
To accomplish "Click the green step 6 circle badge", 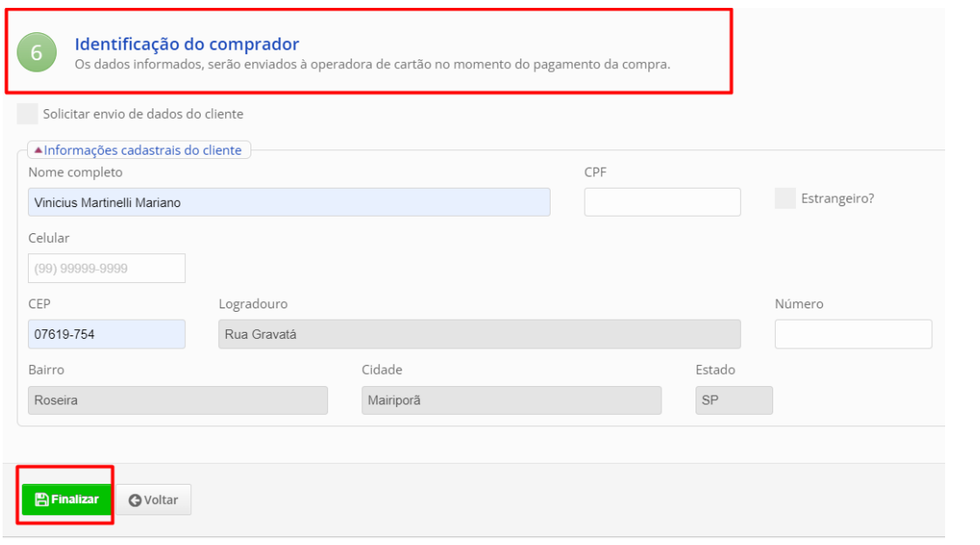I will (x=37, y=52).
